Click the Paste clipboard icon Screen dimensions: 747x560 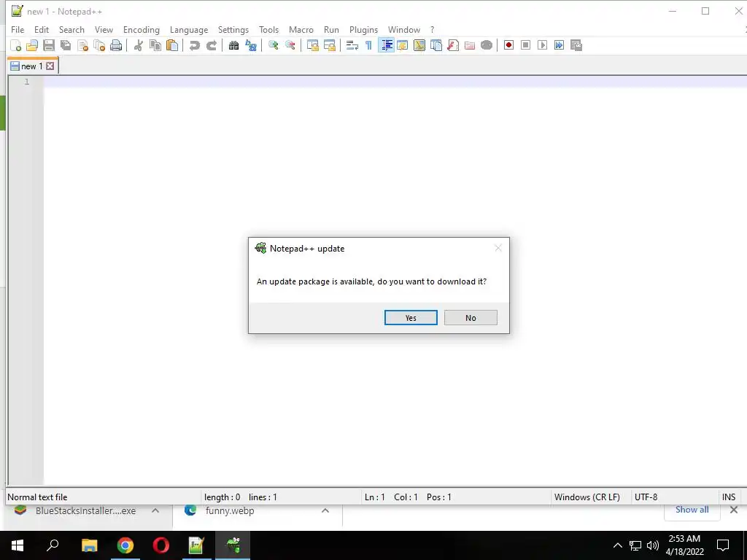click(x=172, y=45)
